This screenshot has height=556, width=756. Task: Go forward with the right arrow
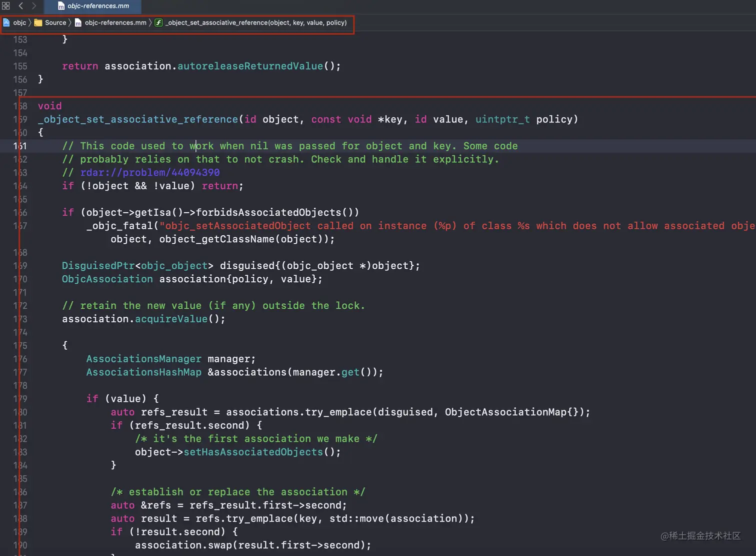34,6
